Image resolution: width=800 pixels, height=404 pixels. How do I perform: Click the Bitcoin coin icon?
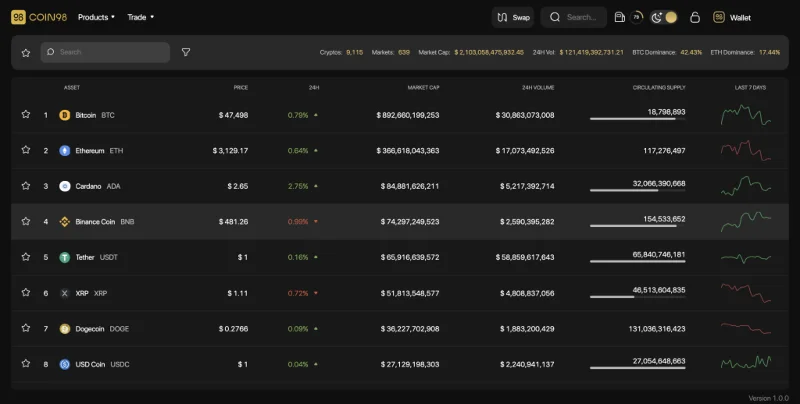pos(64,115)
